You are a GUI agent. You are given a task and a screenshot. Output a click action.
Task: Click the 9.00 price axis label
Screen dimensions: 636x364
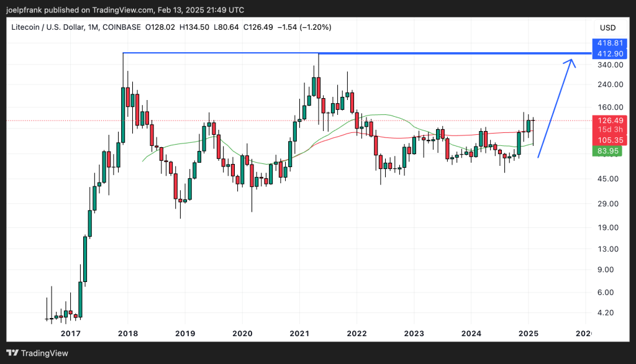click(x=606, y=270)
